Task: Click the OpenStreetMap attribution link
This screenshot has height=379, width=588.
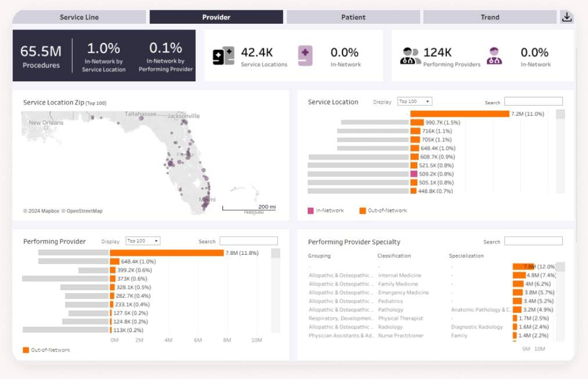Action: pos(82,211)
